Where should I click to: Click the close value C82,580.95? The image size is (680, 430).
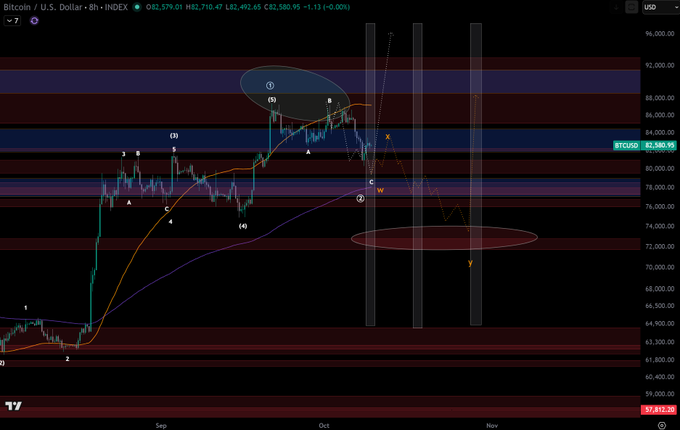click(281, 7)
